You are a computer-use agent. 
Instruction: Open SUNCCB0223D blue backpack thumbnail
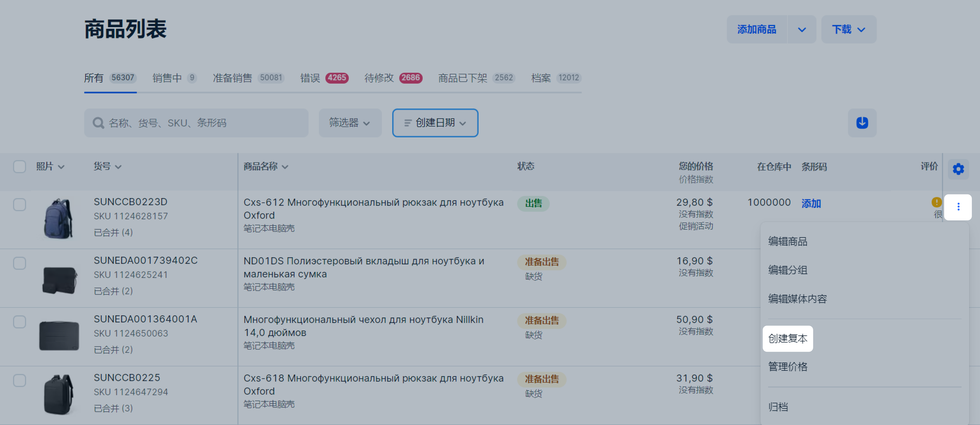[x=58, y=219]
